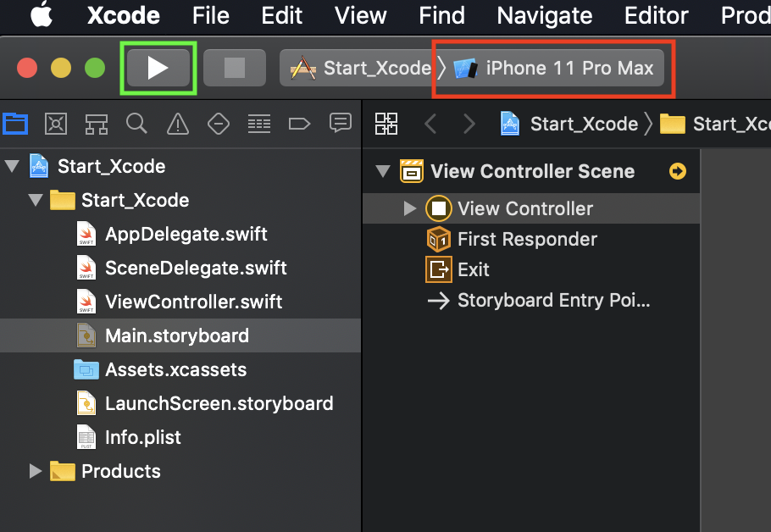Collapse the Start_Xcode folder group
Viewport: 771px width, 532px height.
coord(36,200)
